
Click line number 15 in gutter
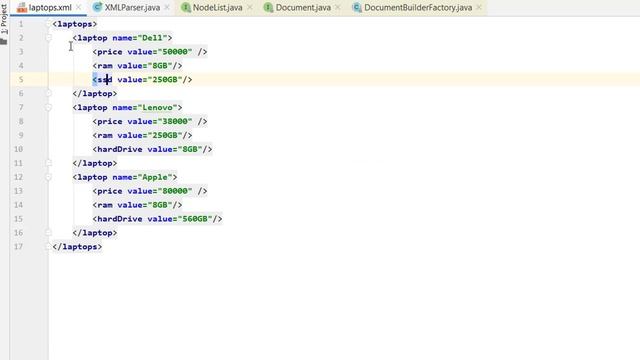[18, 219]
